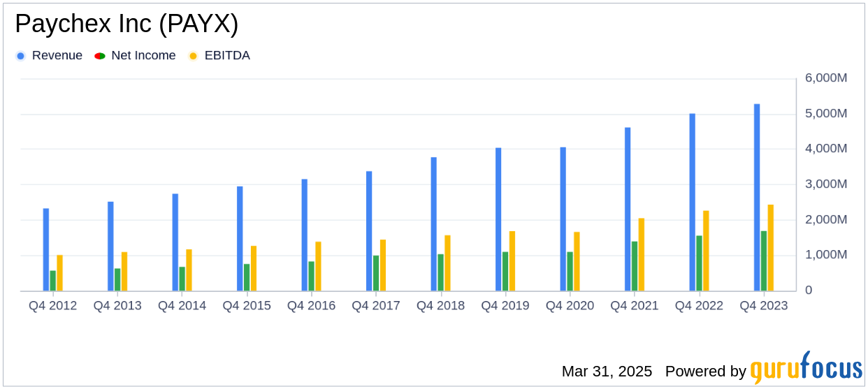Click the Q4 2021 axis label
868x389 pixels.
point(635,306)
